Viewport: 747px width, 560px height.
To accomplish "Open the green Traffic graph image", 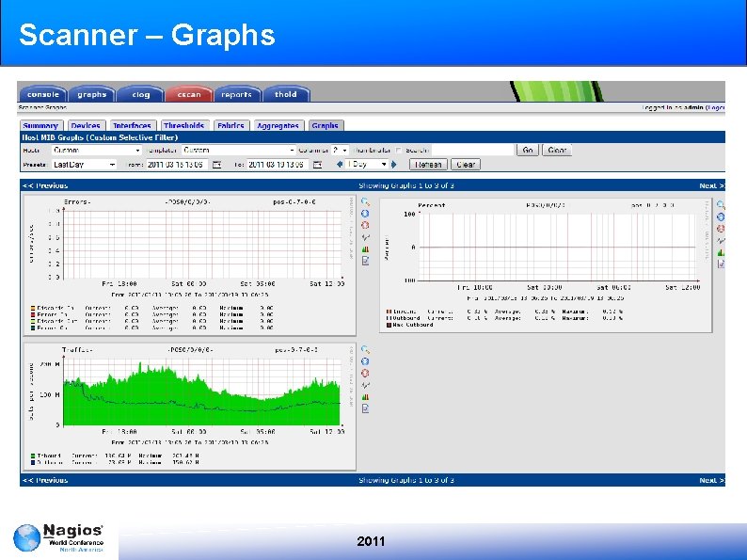I will point(190,406).
